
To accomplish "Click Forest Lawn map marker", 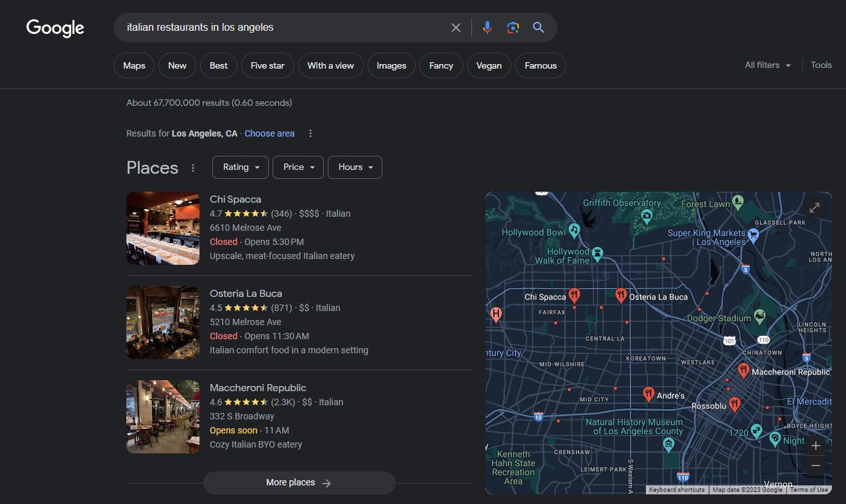I will click(x=738, y=202).
